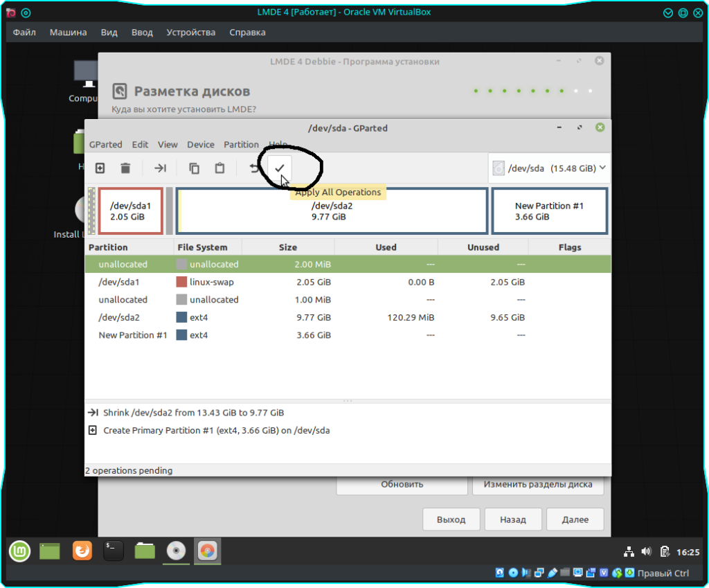Open Firefox from the taskbar
The image size is (709, 588).
[x=82, y=551]
